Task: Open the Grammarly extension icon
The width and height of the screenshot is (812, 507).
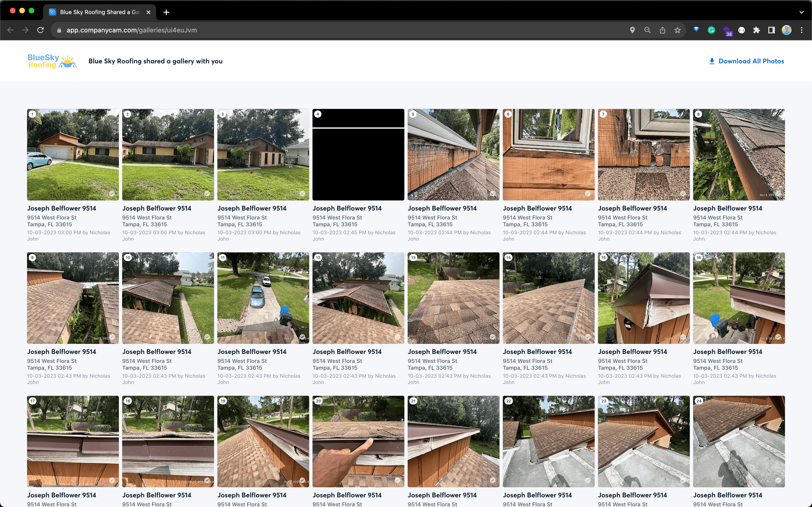Action: pyautogui.click(x=711, y=30)
